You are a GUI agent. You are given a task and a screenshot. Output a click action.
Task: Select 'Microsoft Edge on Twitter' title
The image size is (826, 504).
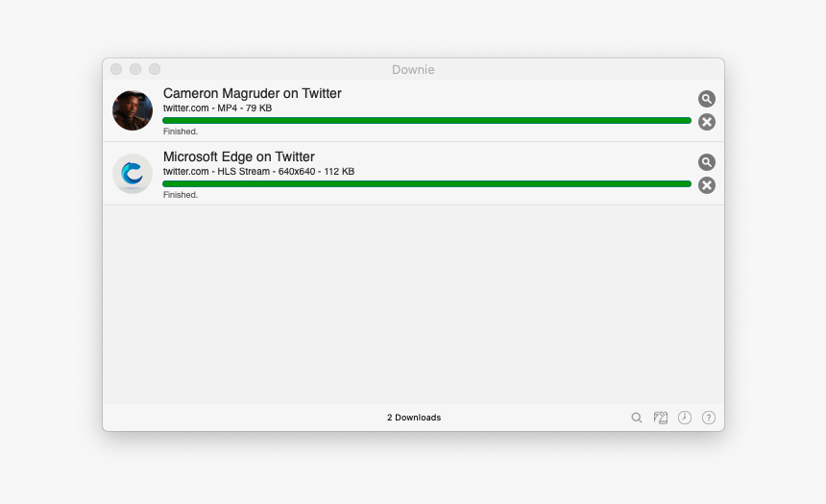pos(238,156)
